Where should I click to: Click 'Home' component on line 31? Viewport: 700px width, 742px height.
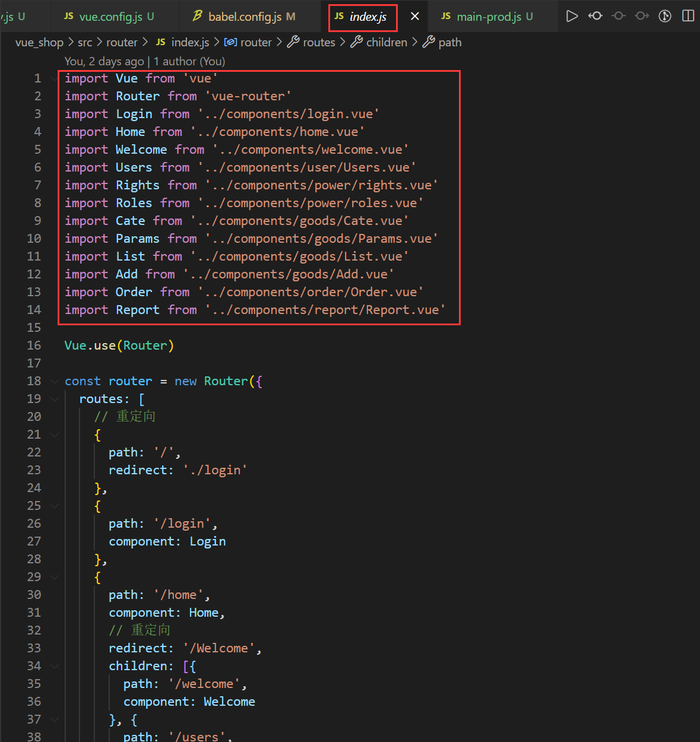(x=204, y=613)
